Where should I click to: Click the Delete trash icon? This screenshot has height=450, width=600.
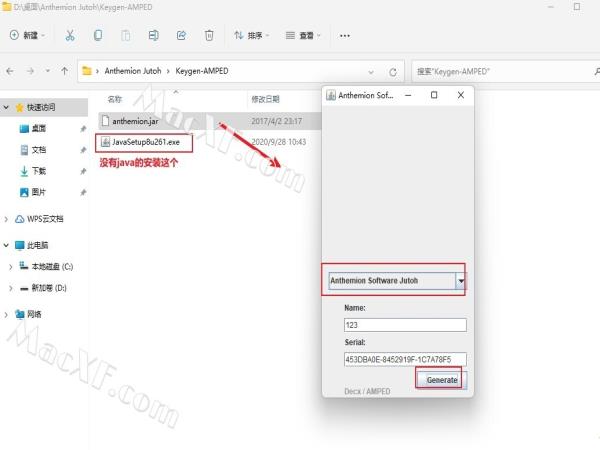[x=209, y=36]
